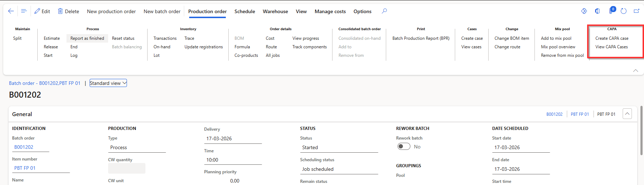Click End in Process group
Viewport: 644px width, 185px height.
coord(74,47)
